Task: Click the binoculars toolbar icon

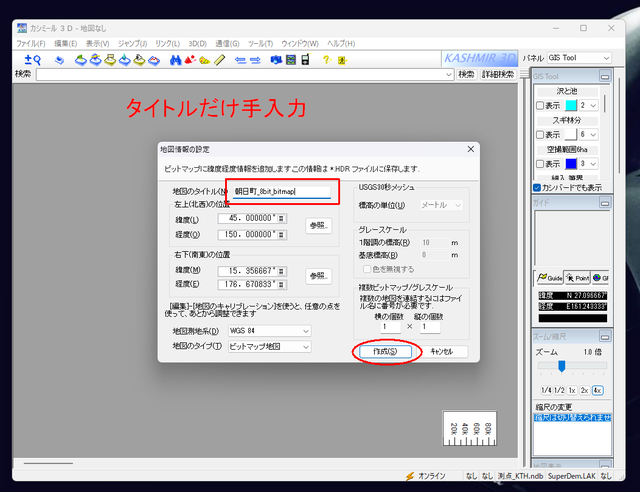Action: (x=176, y=60)
